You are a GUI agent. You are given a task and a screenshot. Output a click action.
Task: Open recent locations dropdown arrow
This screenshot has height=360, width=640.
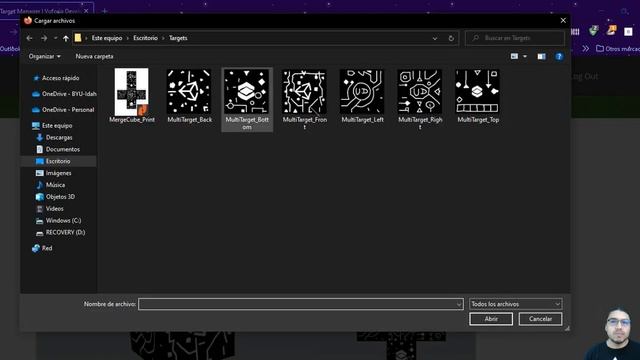point(56,38)
